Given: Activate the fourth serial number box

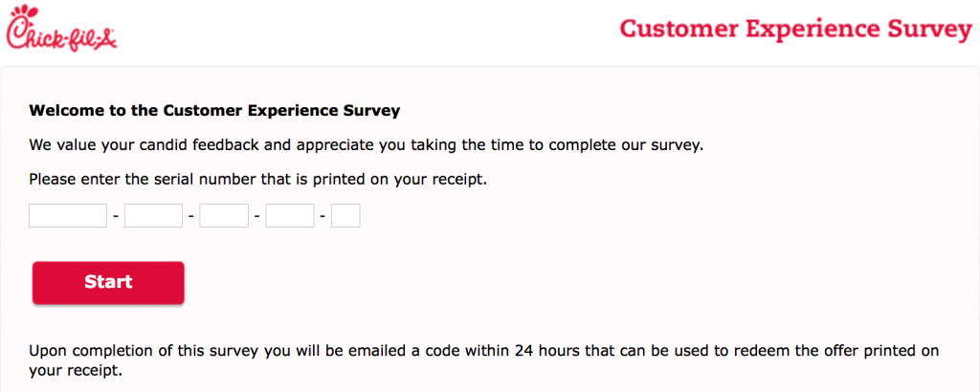Looking at the screenshot, I should [x=290, y=215].
